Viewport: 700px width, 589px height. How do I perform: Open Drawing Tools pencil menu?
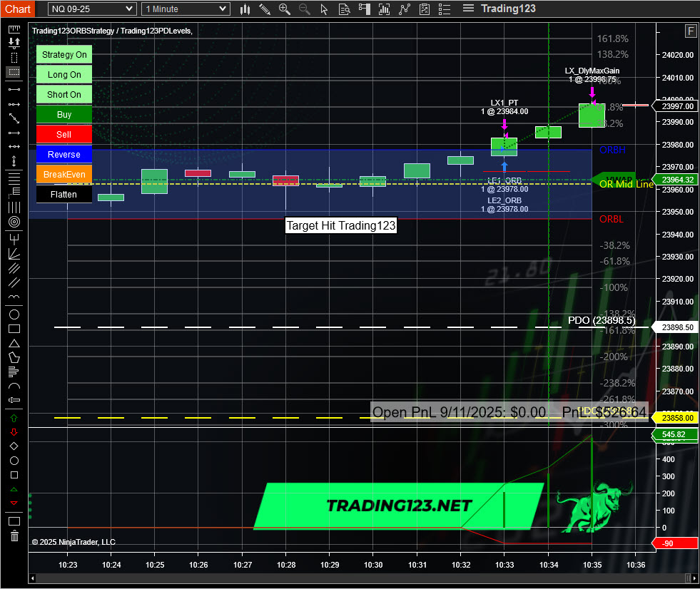click(265, 9)
